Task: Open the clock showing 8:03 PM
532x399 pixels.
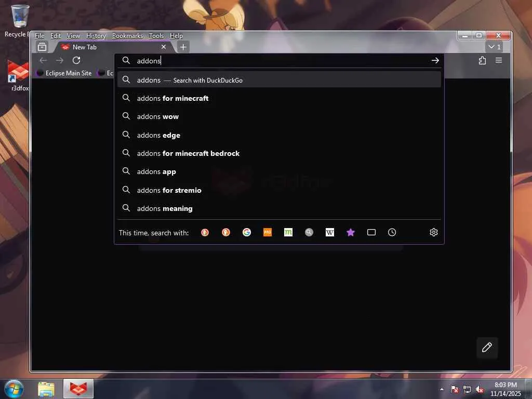Action: [506, 389]
